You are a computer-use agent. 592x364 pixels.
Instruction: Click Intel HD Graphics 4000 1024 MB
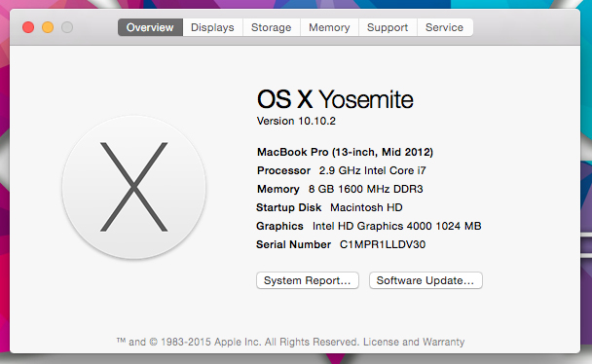(397, 226)
